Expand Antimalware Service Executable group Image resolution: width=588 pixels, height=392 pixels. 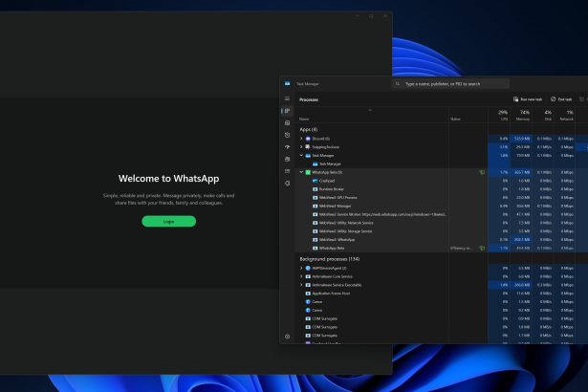pyautogui.click(x=301, y=285)
